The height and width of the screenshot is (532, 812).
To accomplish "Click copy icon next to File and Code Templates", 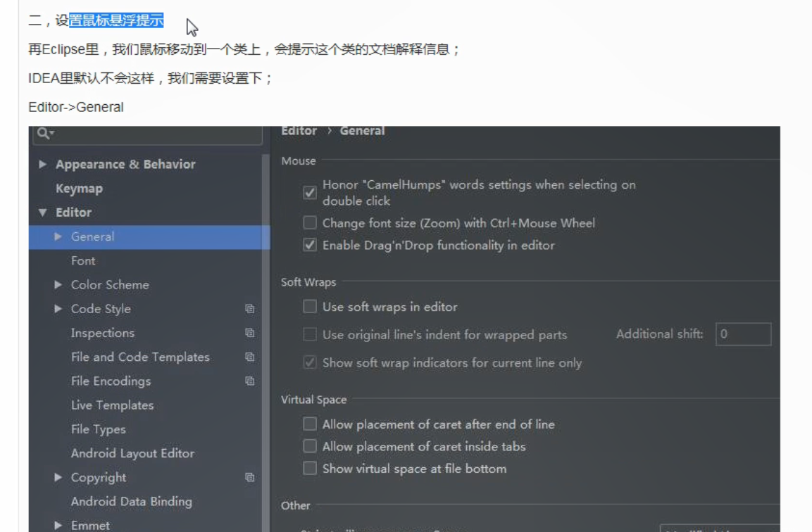I will [249, 357].
